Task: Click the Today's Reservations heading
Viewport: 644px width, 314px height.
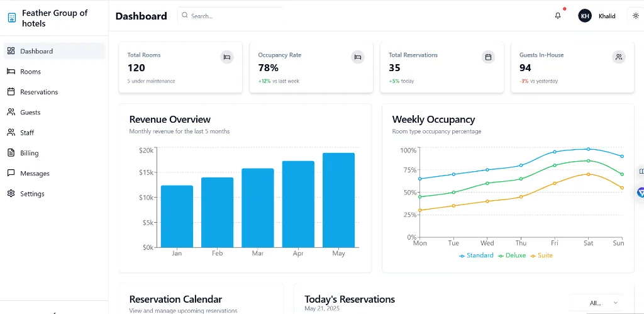Action: click(350, 299)
